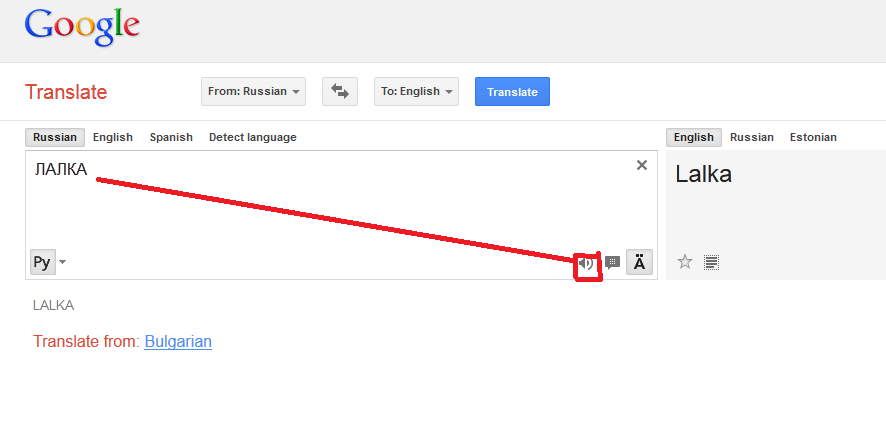Star the Lalka translation
This screenshot has height=435, width=886.
[685, 262]
